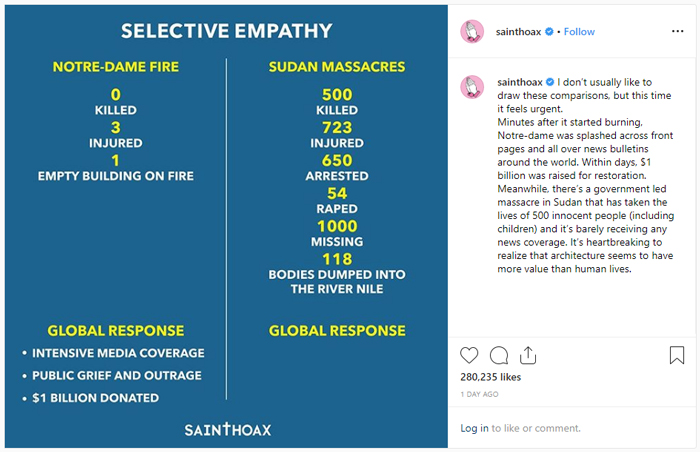Click the Log in link
This screenshot has height=452, width=700.
(474, 428)
